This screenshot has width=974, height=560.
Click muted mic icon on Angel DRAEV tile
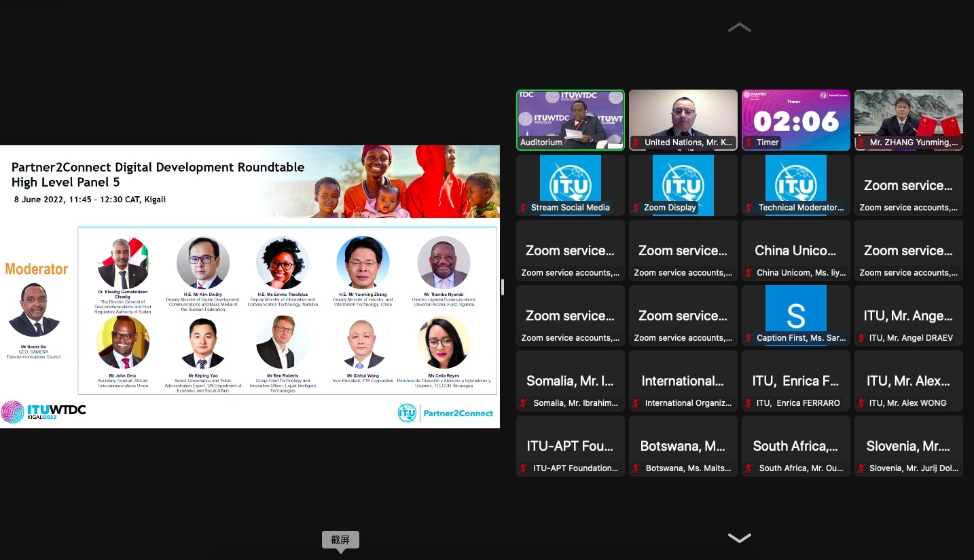(x=862, y=338)
